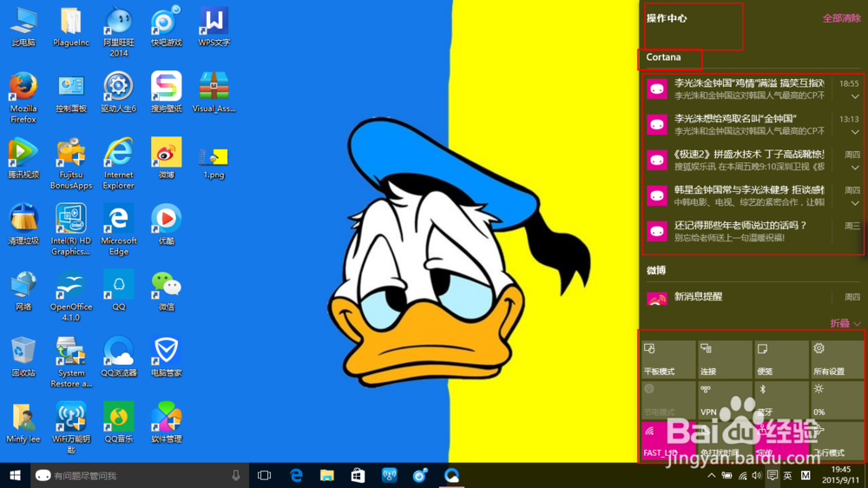The height and width of the screenshot is (488, 868).
Task: Open the WPS文字 desktop shortcut
Action: [x=214, y=27]
